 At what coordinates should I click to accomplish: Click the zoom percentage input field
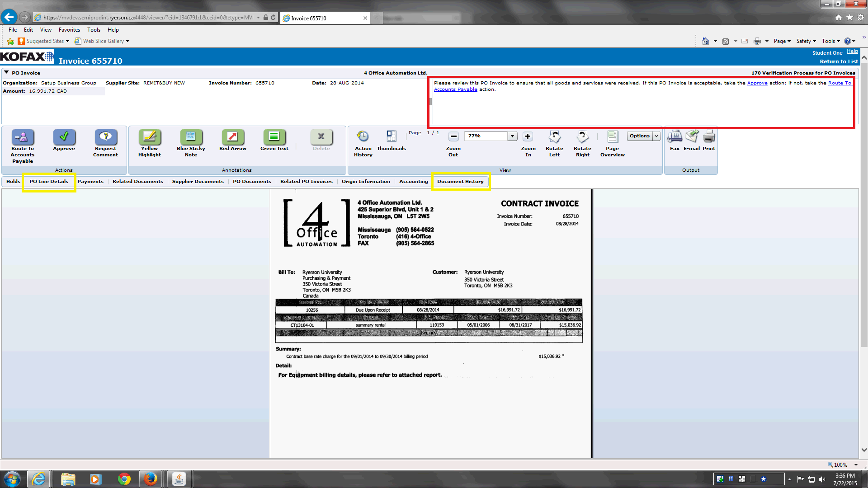pyautogui.click(x=486, y=136)
